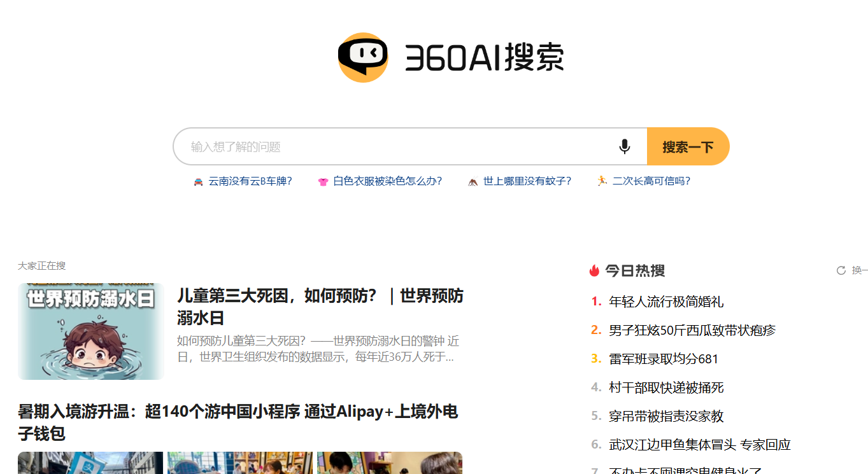Open hot search 村干部取快递被捅死
The width and height of the screenshot is (868, 474).
pos(666,387)
